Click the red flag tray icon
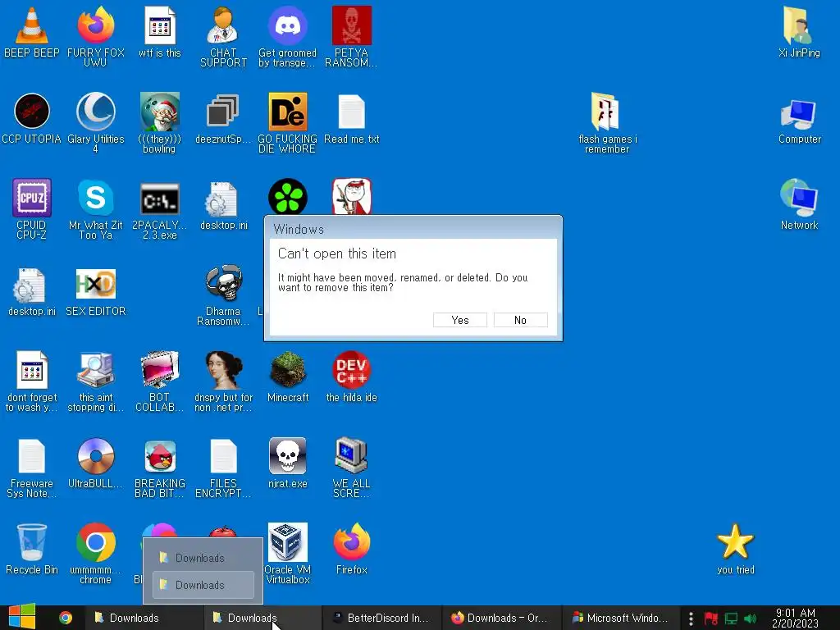The height and width of the screenshot is (630, 840). [x=711, y=619]
